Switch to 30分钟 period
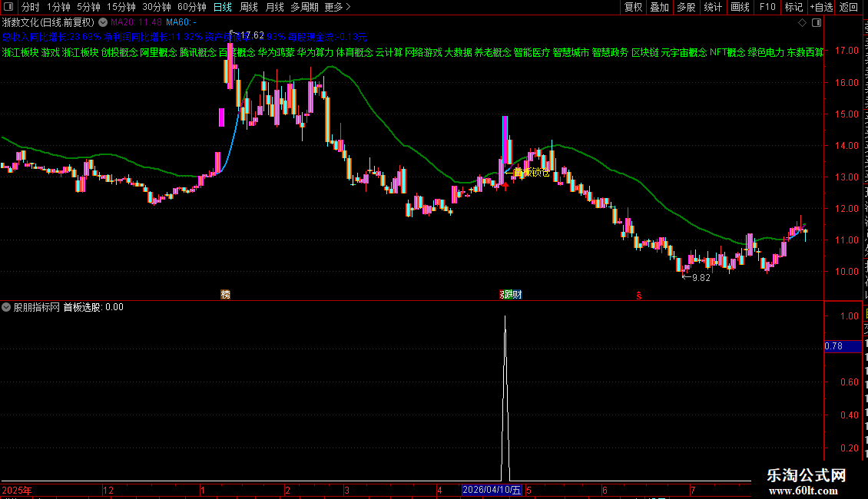868x499 pixels. coord(157,7)
